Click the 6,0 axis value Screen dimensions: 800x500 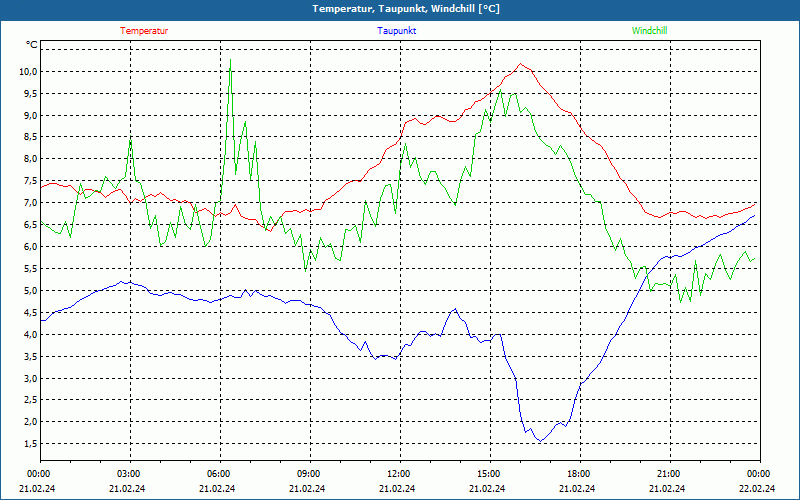30,246
